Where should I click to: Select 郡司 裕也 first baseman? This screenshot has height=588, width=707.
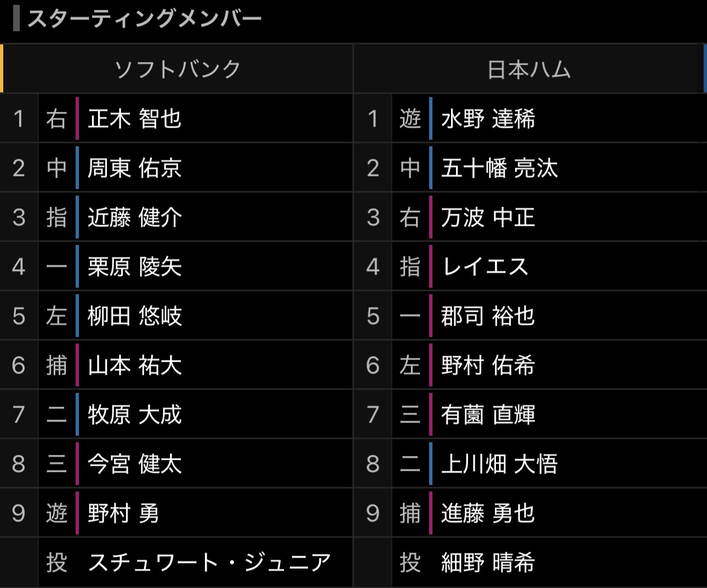pos(488,316)
